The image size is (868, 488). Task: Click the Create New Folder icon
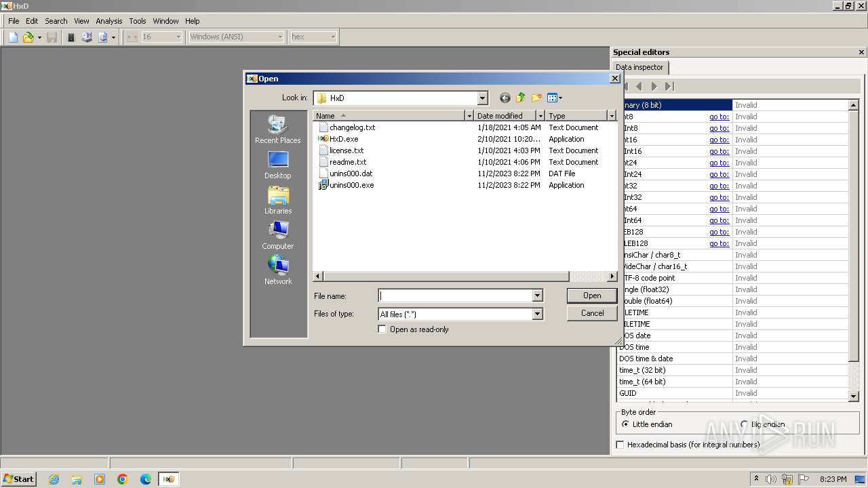pyautogui.click(x=537, y=98)
